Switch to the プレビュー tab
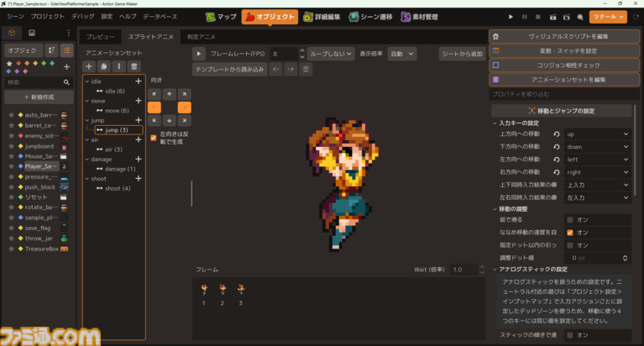The image size is (644, 346). pos(100,37)
